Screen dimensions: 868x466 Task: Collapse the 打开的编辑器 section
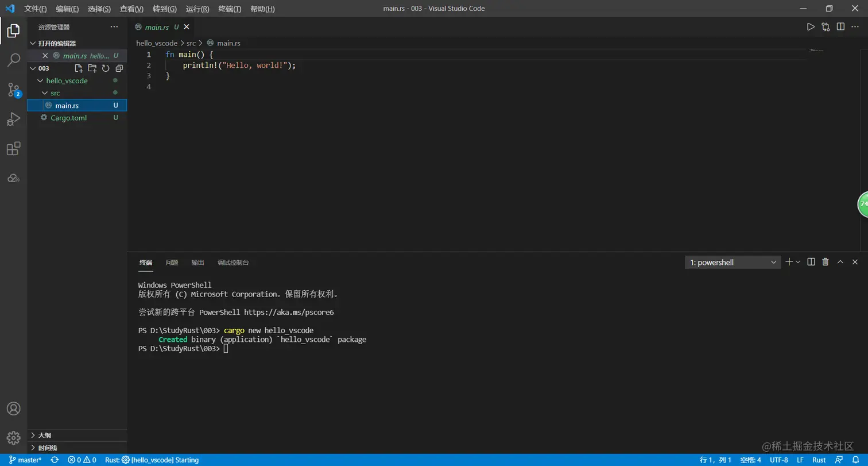(77, 43)
